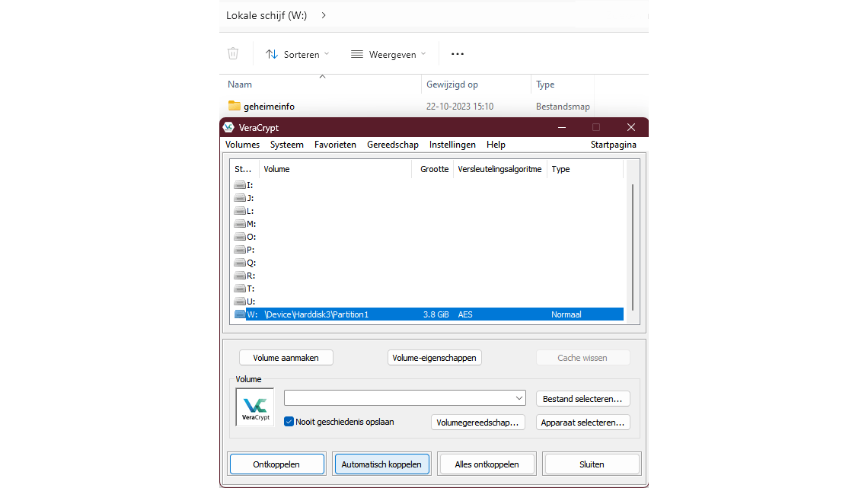The width and height of the screenshot is (868, 488).
Task: Sort by Naam column header in Explorer
Action: [x=240, y=85]
